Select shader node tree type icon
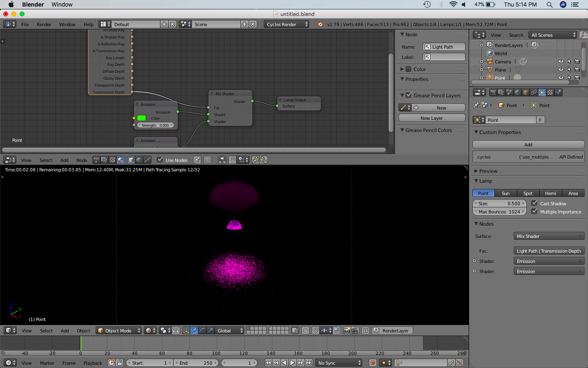The image size is (588, 368). tap(120, 160)
